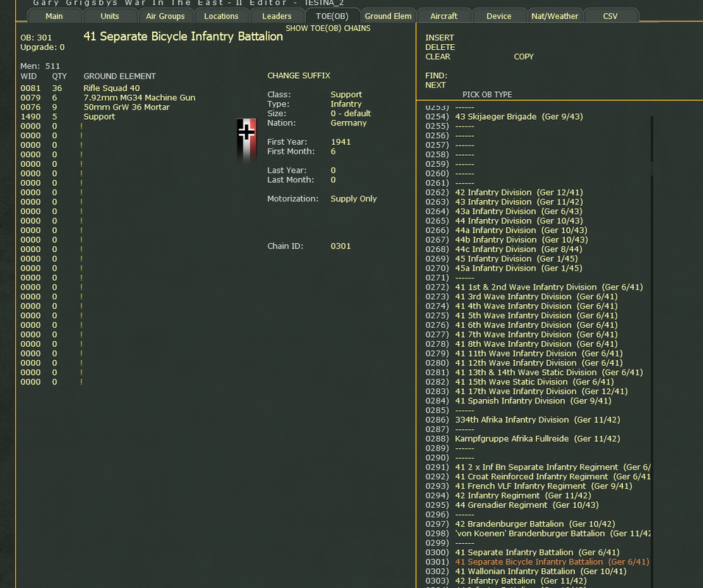
Task: Click the INSERT command
Action: coord(440,37)
